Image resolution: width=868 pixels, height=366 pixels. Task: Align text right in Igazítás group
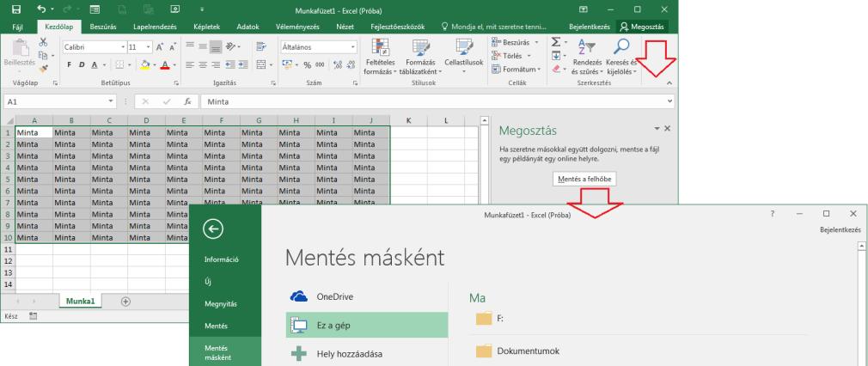(216, 64)
